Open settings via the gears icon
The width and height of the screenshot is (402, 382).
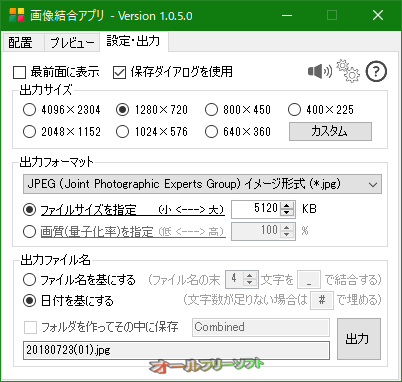[x=348, y=71]
